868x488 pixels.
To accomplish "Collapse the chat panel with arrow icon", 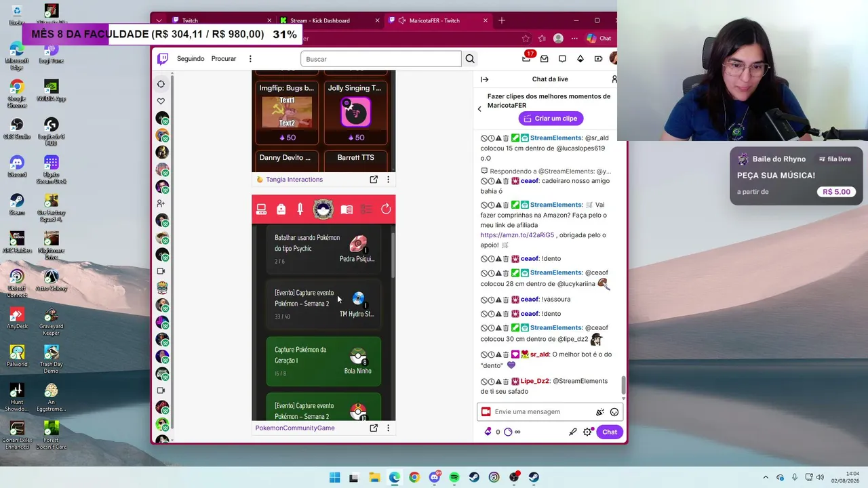I will tap(485, 79).
